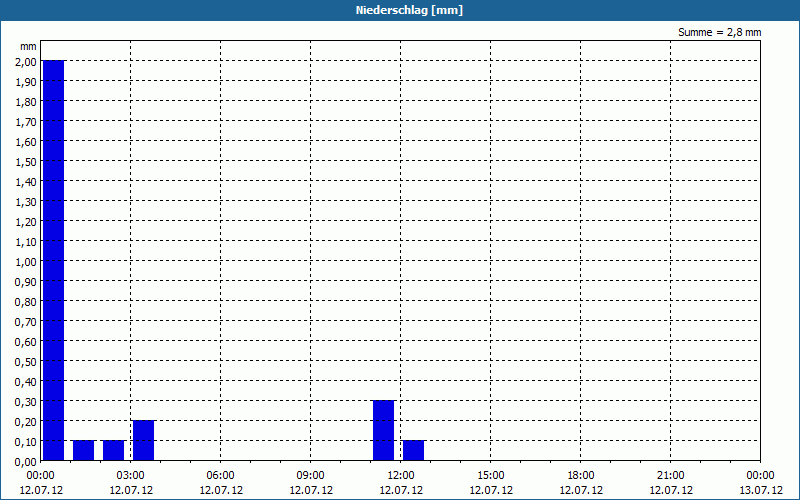Select the 18:00 time label

click(x=581, y=476)
